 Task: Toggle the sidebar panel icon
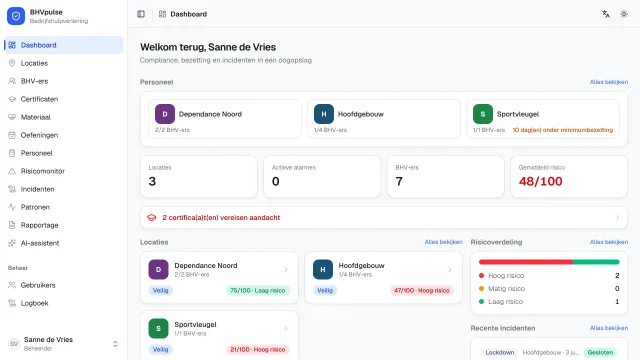[x=141, y=14]
